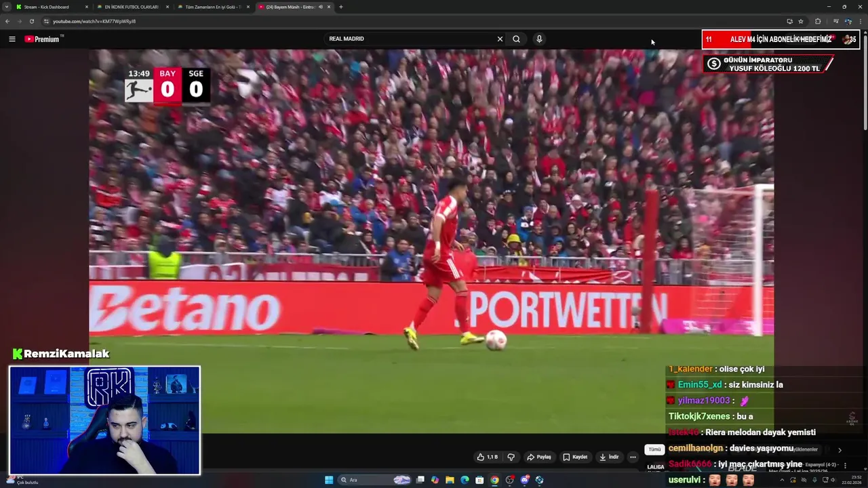Switch to Google Chrome in the taskbar
This screenshot has height=488, width=868.
[x=494, y=480]
